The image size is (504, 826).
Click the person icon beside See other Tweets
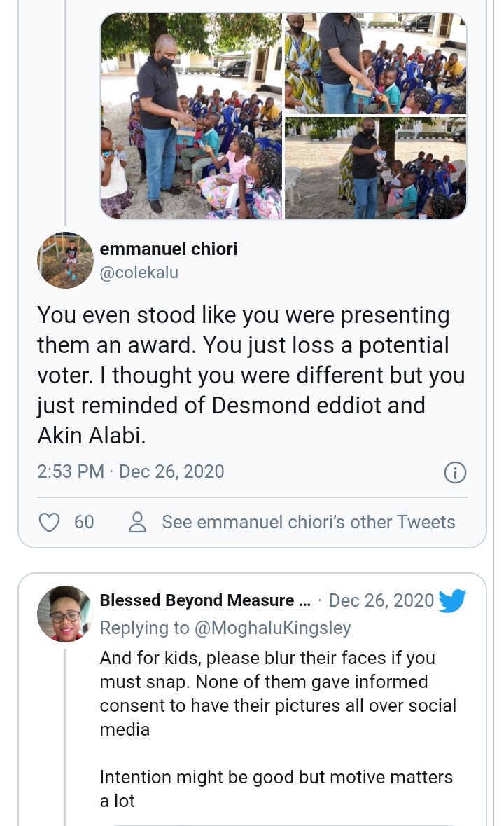click(x=138, y=522)
